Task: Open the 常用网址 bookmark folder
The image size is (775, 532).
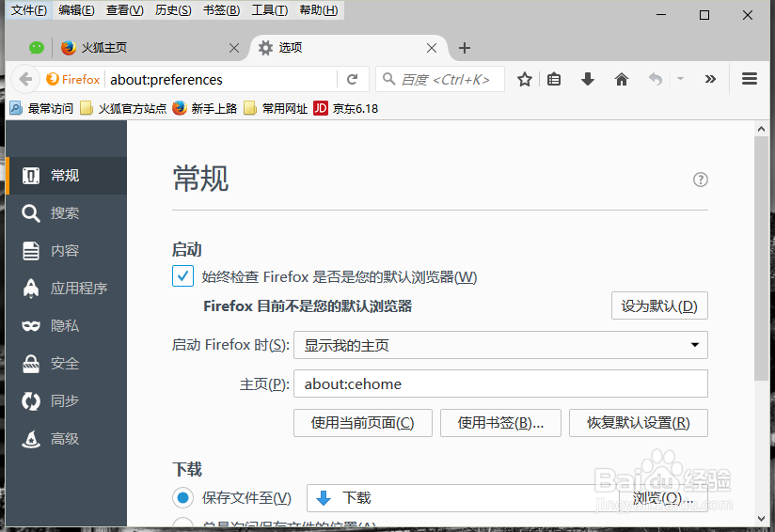Action: pos(276,108)
